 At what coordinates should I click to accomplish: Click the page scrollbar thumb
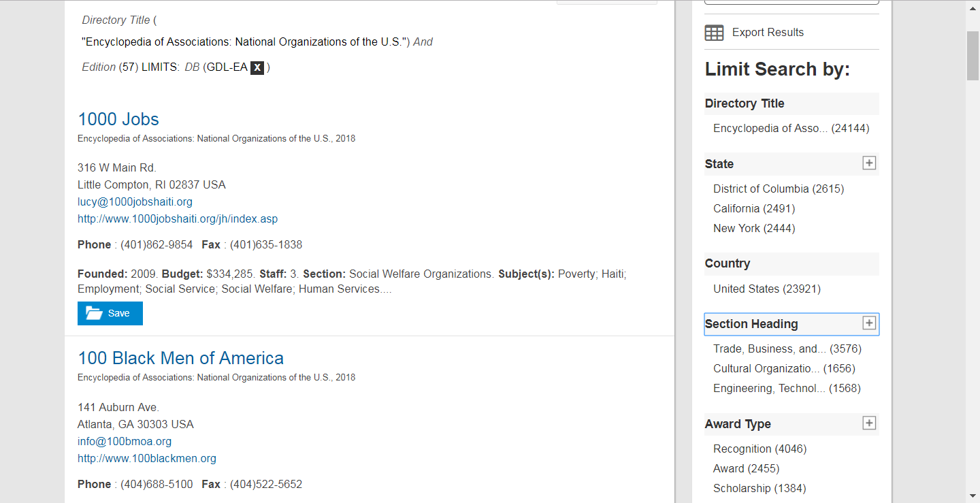[973, 55]
